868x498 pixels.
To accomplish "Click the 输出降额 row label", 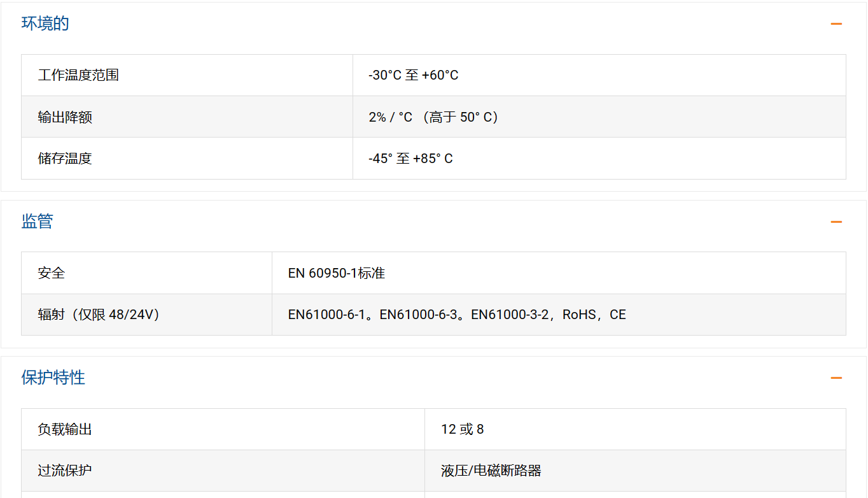I will coord(65,117).
